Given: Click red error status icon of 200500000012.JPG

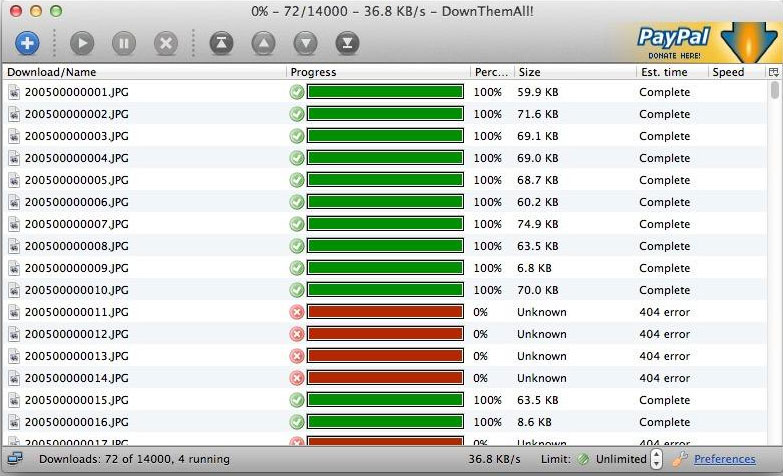Looking at the screenshot, I should coord(297,334).
